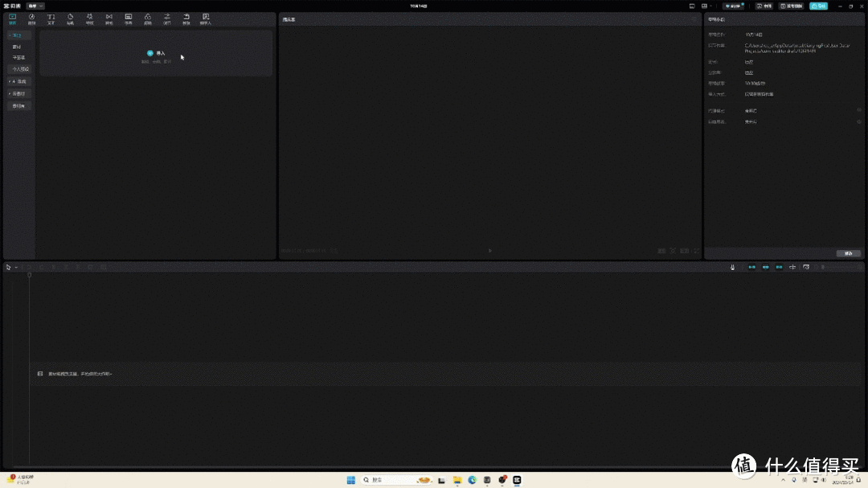Click the blue Export button
The height and width of the screenshot is (488, 868).
coord(818,6)
